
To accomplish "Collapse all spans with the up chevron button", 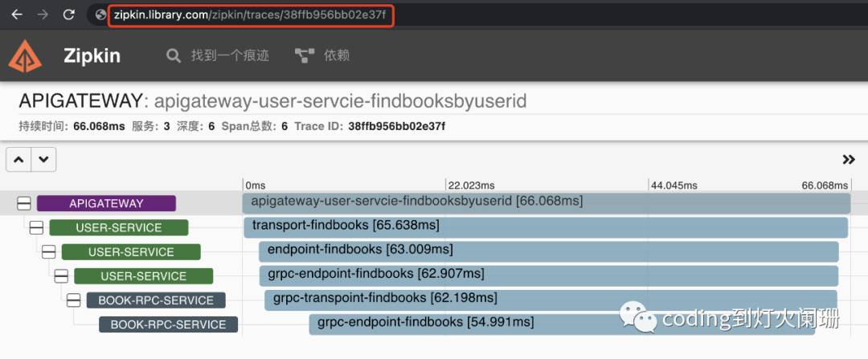I will point(18,160).
